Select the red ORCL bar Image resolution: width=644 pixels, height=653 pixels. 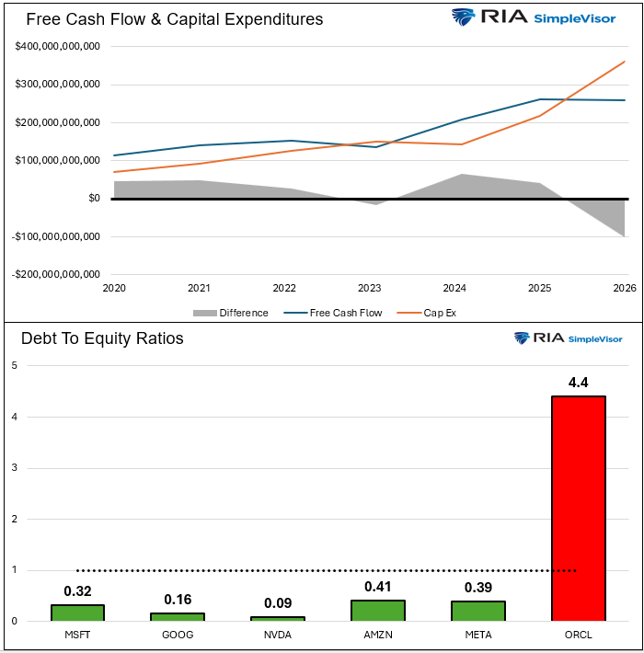(x=578, y=508)
